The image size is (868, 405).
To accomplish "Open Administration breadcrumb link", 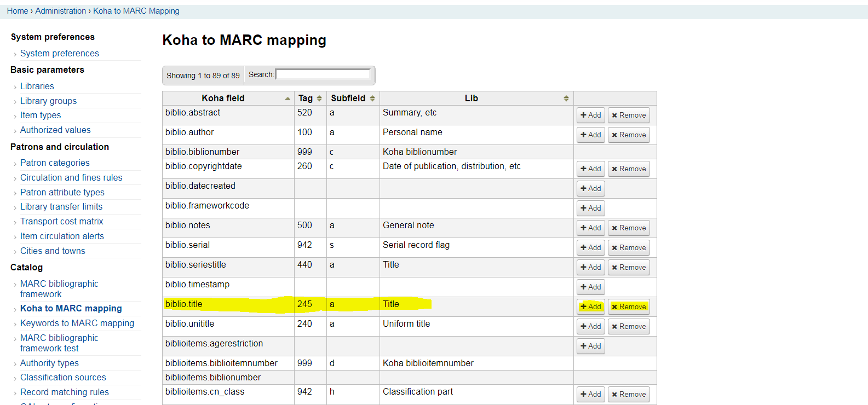I will (61, 11).
